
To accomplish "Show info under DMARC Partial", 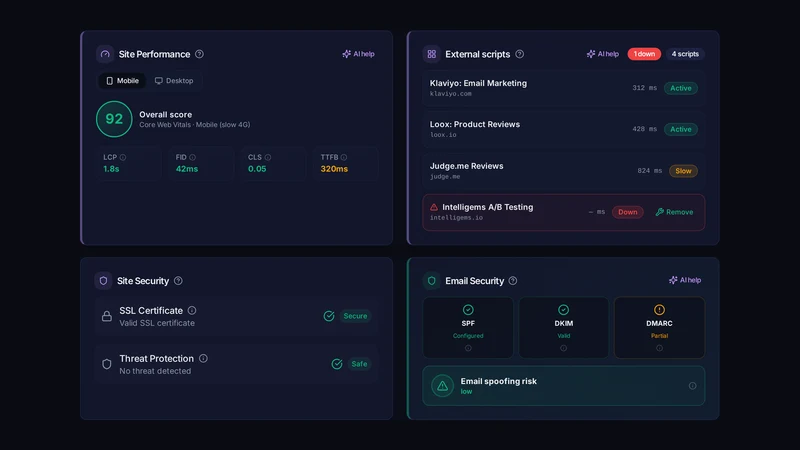I will (659, 348).
